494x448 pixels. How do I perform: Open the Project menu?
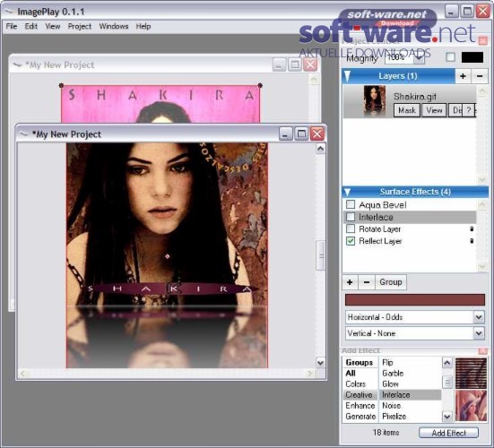click(80, 27)
